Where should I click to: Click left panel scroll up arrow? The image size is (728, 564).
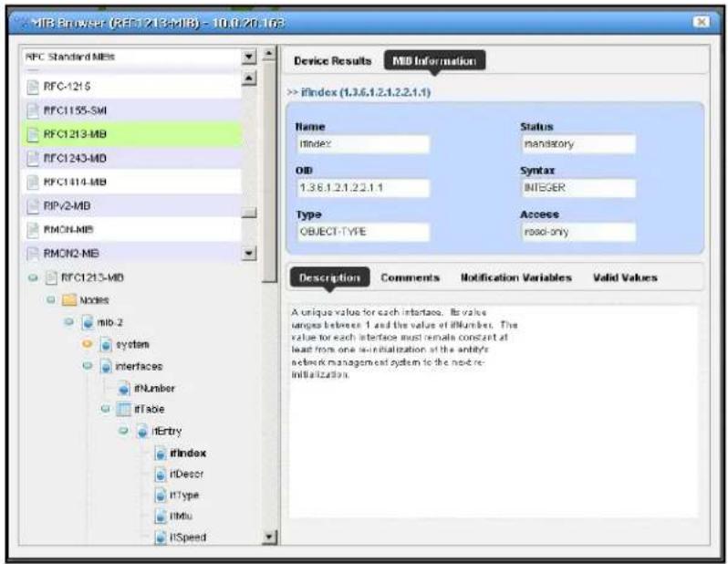click(269, 55)
